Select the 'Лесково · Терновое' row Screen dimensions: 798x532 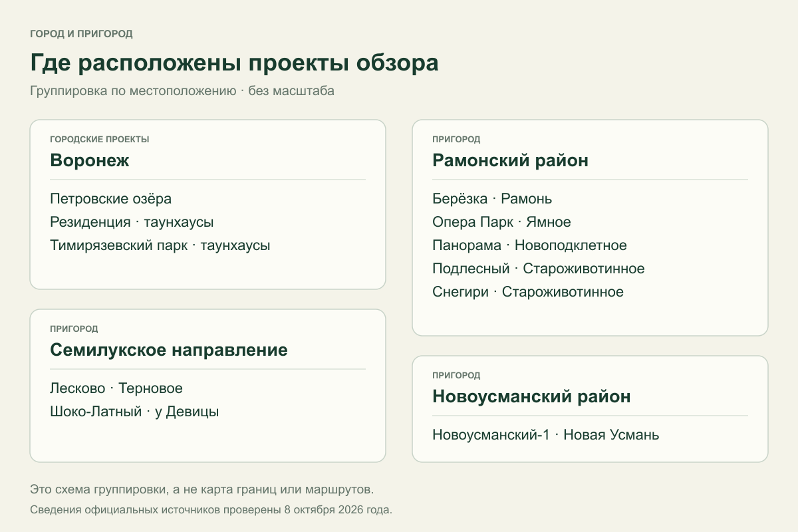(116, 388)
